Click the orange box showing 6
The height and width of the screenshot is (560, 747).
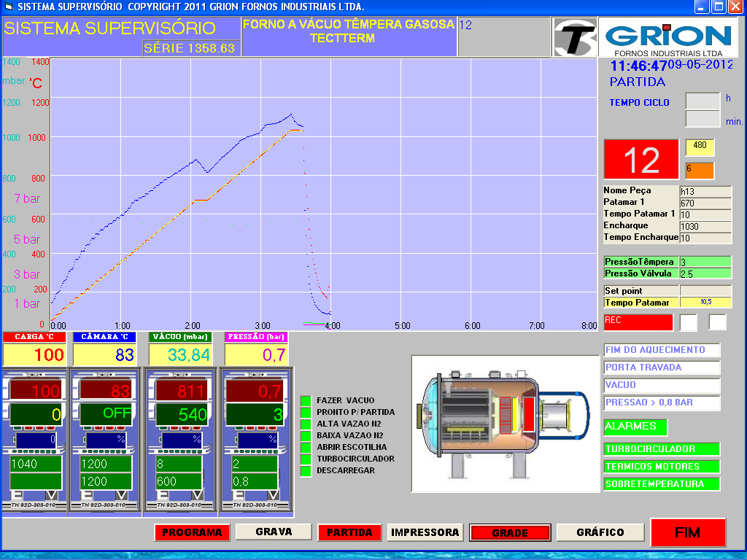point(700,171)
